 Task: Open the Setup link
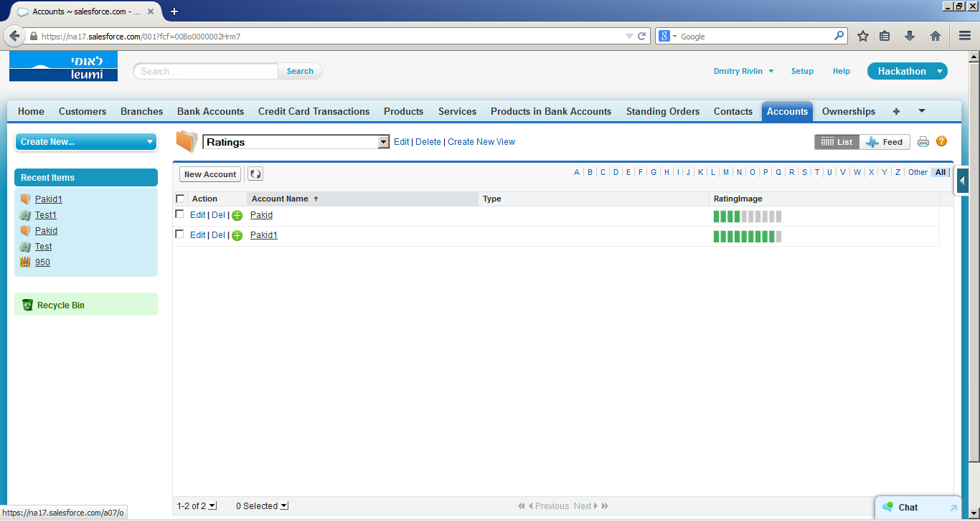click(802, 71)
